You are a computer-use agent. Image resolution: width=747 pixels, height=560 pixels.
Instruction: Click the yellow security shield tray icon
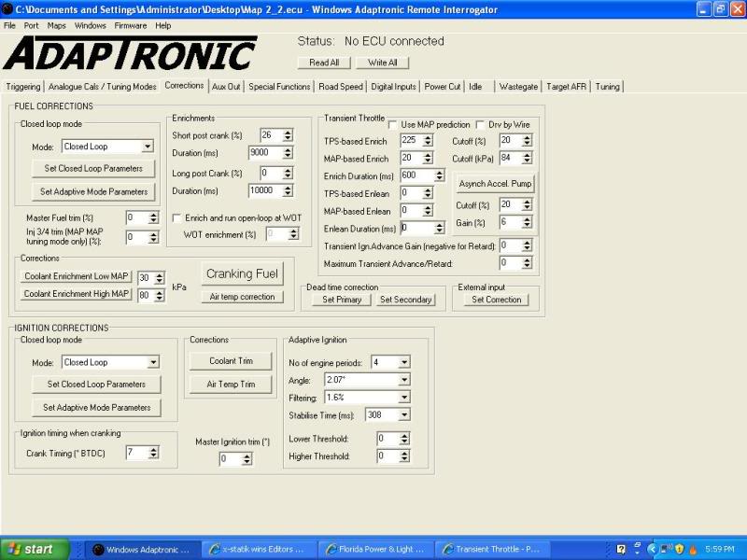[x=679, y=549]
